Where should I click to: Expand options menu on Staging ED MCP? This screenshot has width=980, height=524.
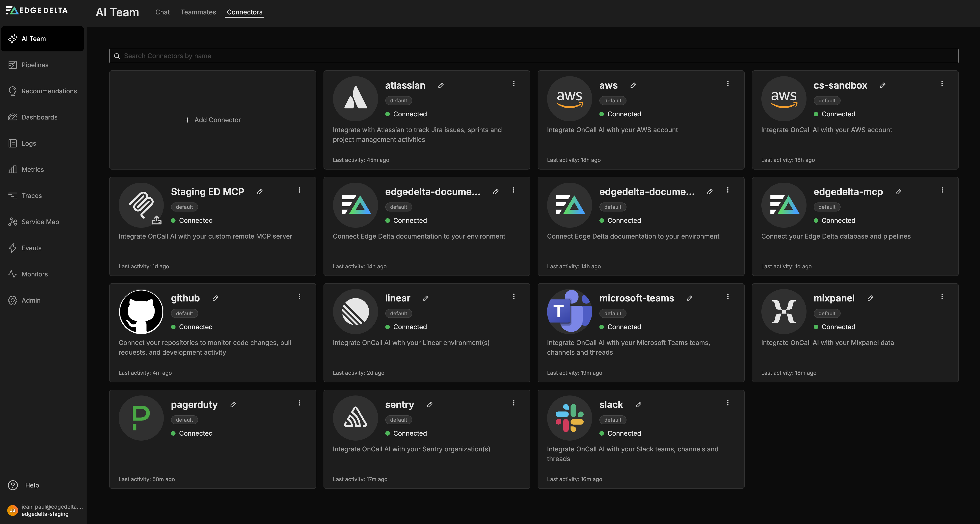[x=299, y=190]
